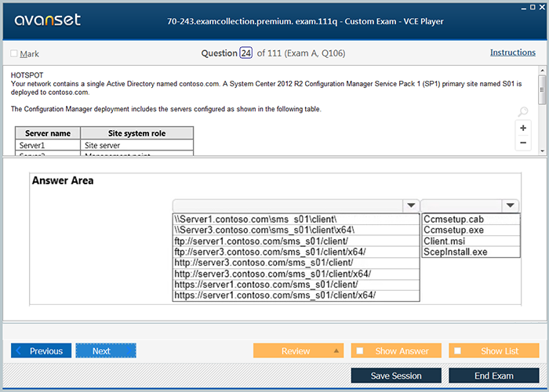Maximize the VCE Player window
The height and width of the screenshot is (392, 549).
[x=533, y=7]
